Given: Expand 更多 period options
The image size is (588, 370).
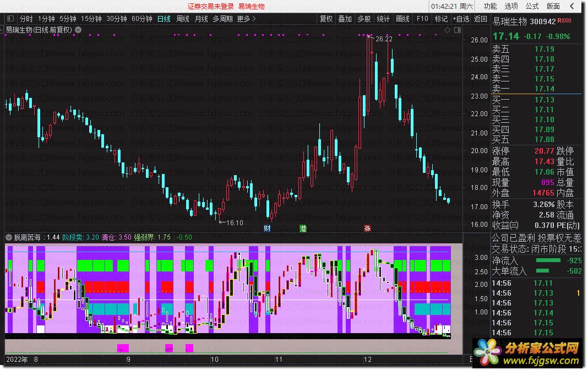Looking at the screenshot, I should click(246, 19).
